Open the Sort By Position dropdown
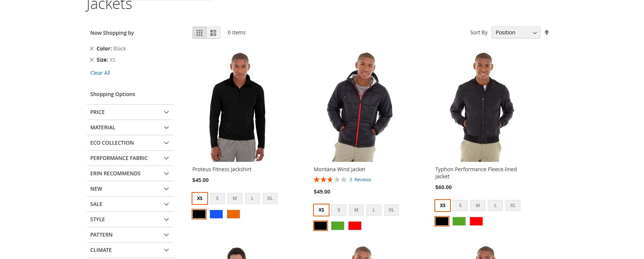The width and height of the screenshot is (644, 259). pos(516,33)
